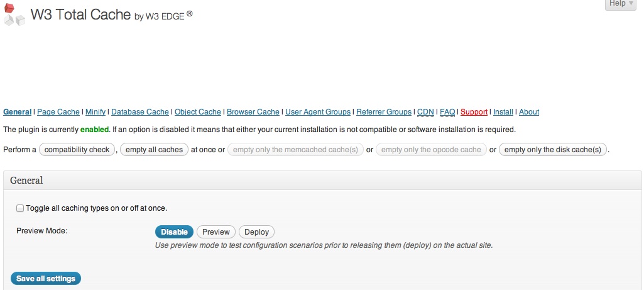
Task: Open Referrer Groups page
Action: coord(384,112)
